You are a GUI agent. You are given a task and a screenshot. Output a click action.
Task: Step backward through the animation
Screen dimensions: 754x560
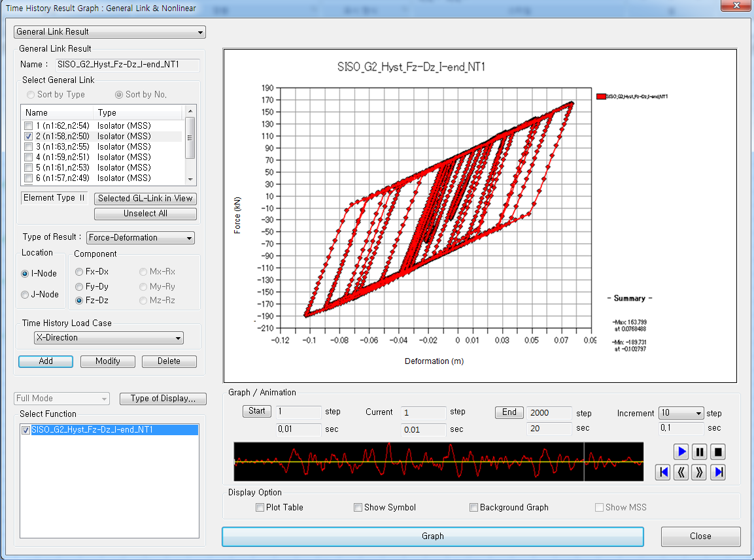(681, 472)
